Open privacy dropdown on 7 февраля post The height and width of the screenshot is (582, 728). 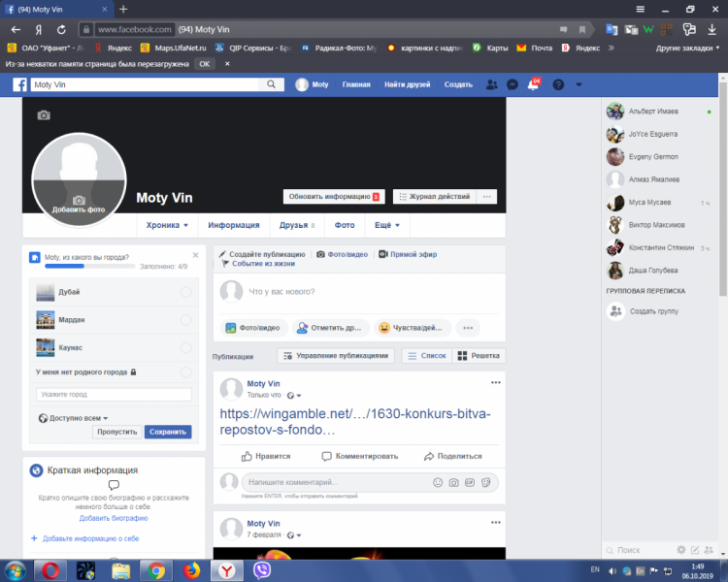pyautogui.click(x=294, y=535)
